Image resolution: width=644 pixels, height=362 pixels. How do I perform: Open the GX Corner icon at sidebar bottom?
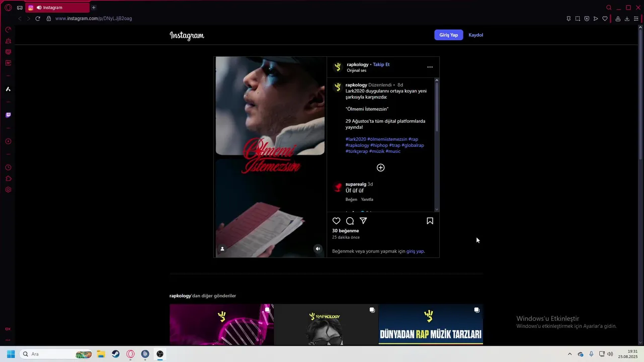click(x=8, y=329)
